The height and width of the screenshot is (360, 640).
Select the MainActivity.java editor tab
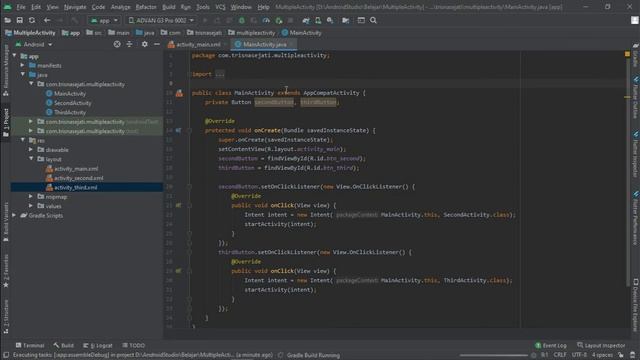pos(264,44)
